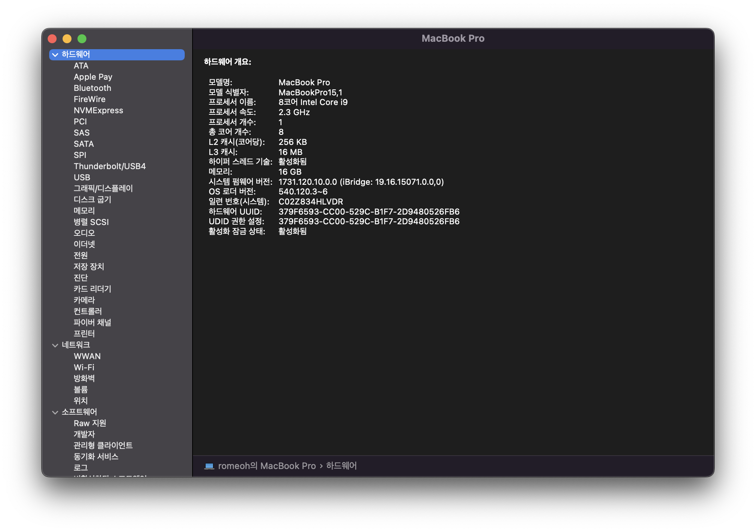
Task: Collapse the 소프트웨어 section chevron
Action: pos(55,412)
